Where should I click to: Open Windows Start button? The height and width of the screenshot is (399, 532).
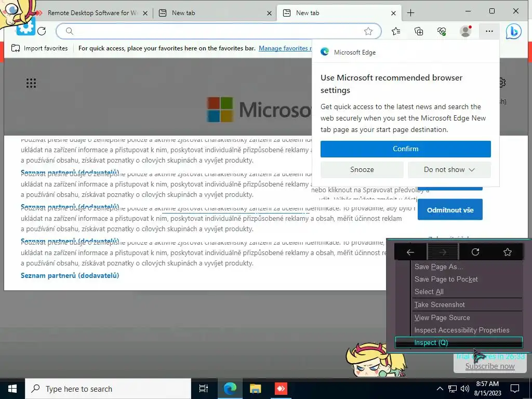[12, 389]
